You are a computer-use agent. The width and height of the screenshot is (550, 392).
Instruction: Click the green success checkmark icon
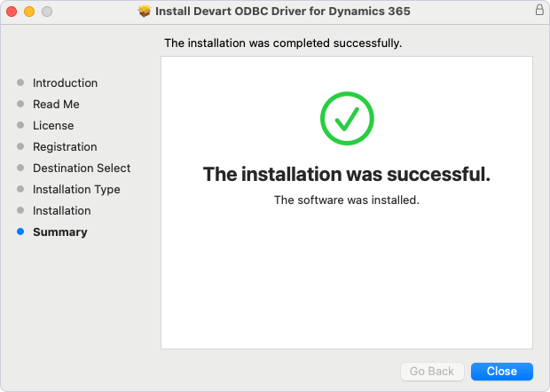tap(347, 119)
